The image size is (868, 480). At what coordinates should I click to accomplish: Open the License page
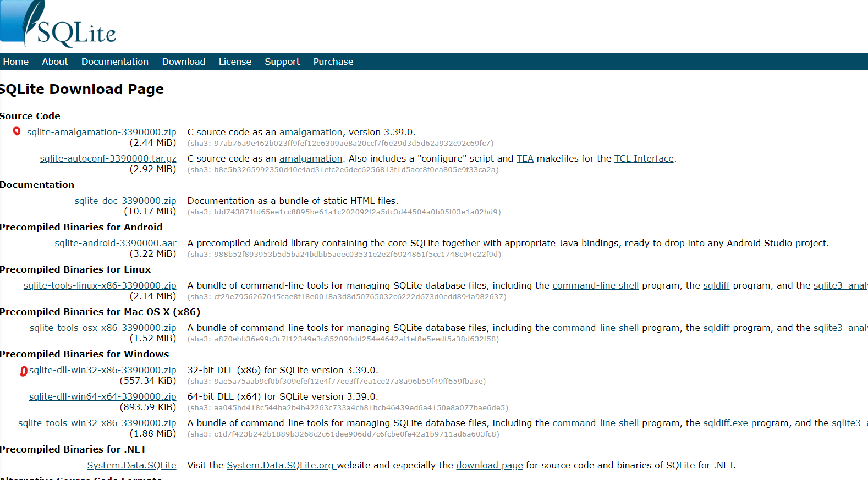[235, 62]
